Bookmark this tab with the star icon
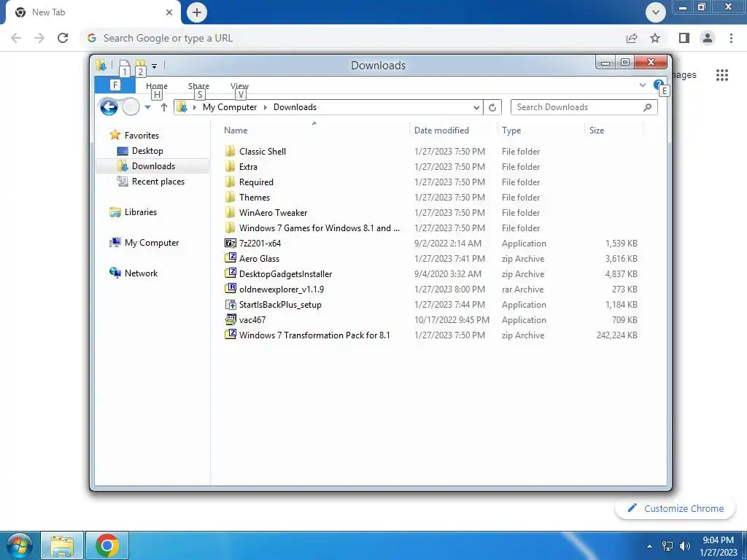 click(655, 38)
